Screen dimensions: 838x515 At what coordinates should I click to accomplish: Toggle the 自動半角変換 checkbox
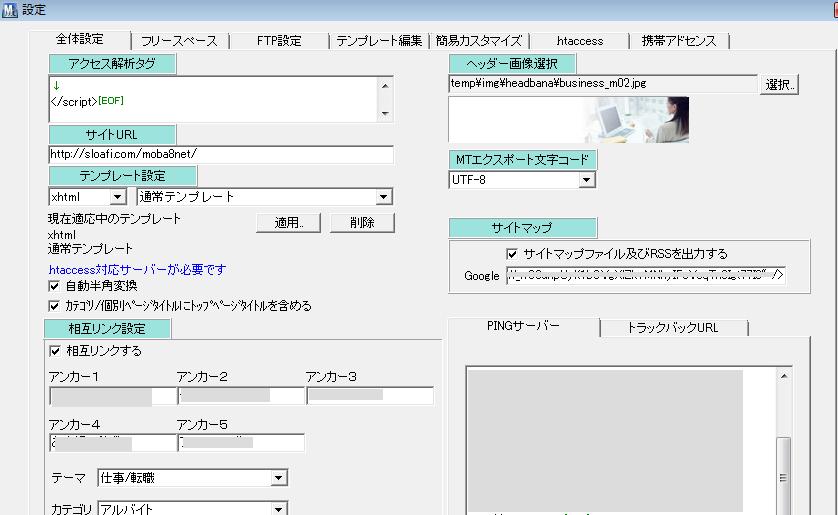pyautogui.click(x=54, y=286)
